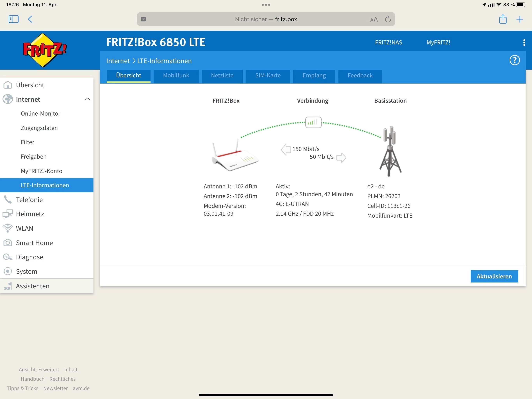Open the three-dot options menu
532x399 pixels.
pos(524,43)
